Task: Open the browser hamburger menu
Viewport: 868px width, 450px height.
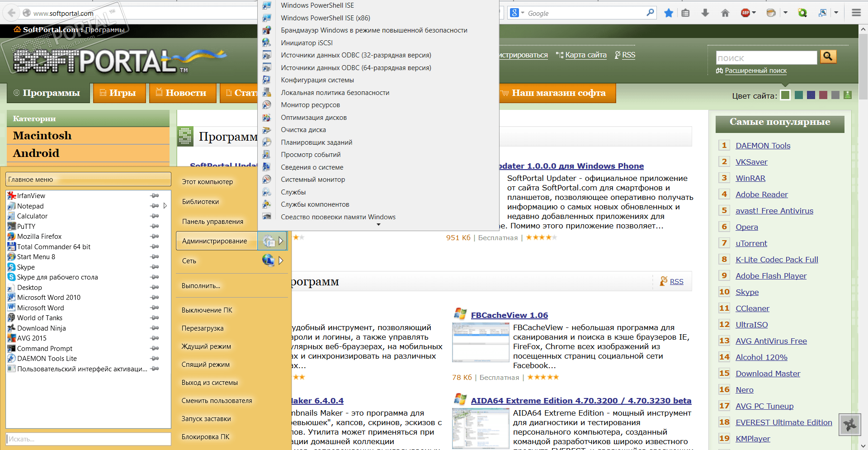Action: 856,13
